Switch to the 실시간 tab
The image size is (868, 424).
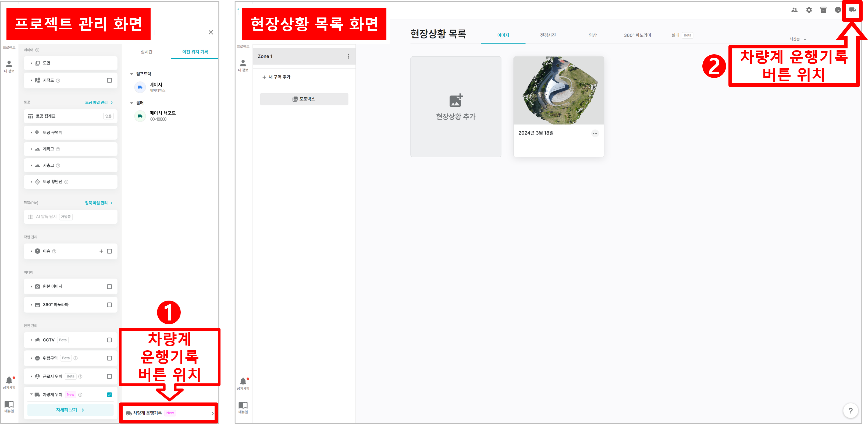click(147, 52)
